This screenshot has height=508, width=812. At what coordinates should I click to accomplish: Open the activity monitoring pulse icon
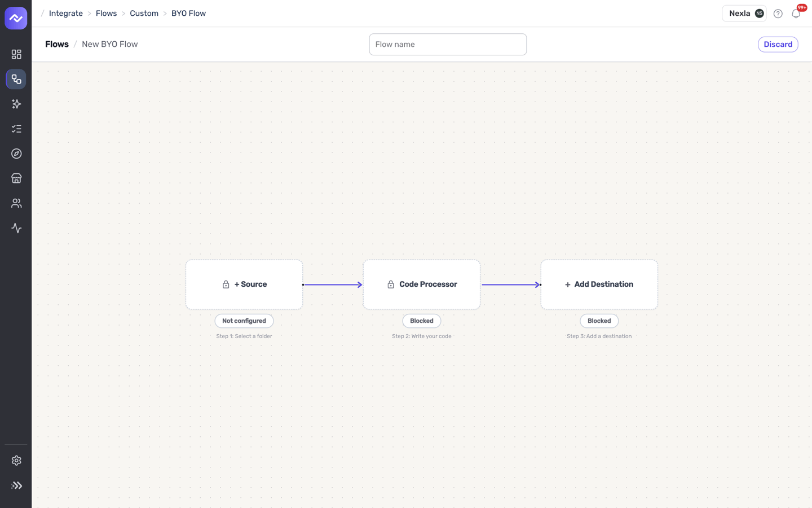point(16,228)
